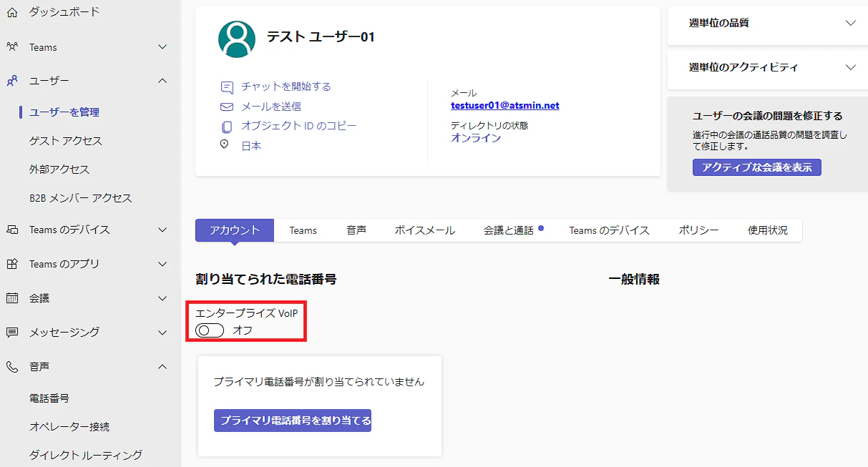Click the envelope icon beside メールを送信

(x=227, y=107)
